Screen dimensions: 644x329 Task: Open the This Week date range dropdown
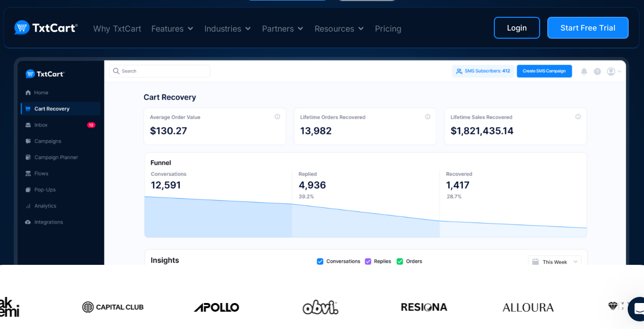[554, 262]
